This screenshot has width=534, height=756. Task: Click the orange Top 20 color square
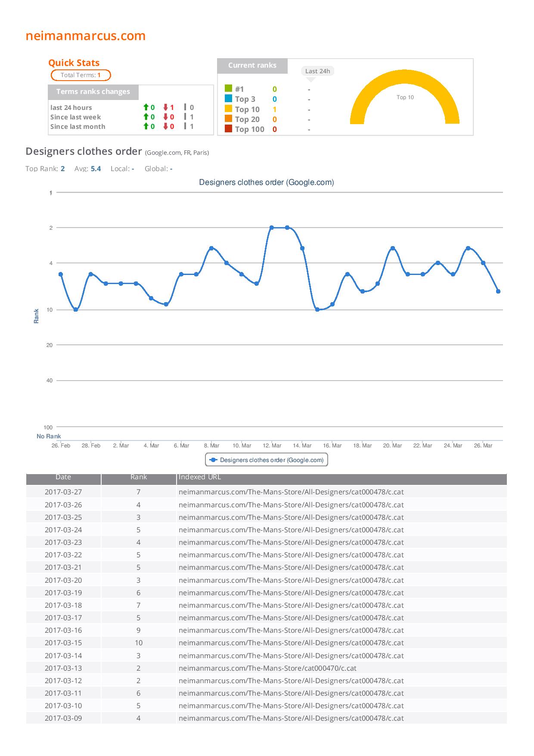pos(228,119)
